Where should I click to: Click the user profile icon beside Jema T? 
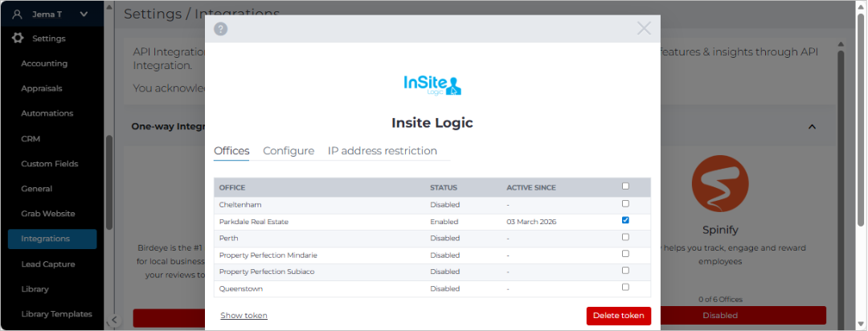click(x=17, y=14)
